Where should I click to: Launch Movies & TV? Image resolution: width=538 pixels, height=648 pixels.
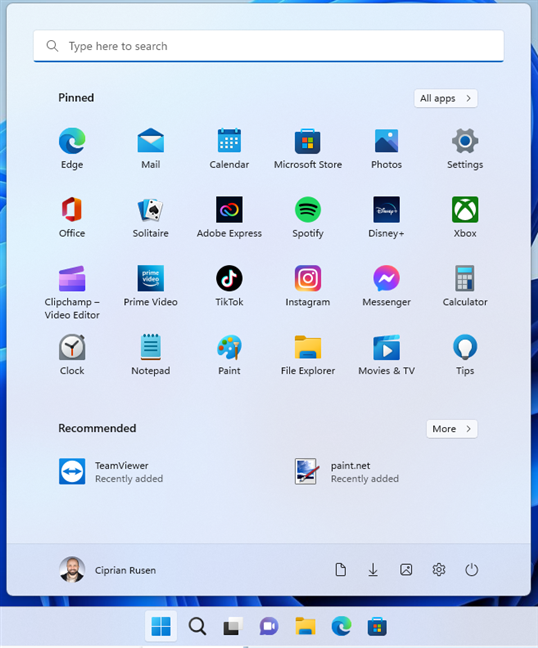[x=386, y=355]
